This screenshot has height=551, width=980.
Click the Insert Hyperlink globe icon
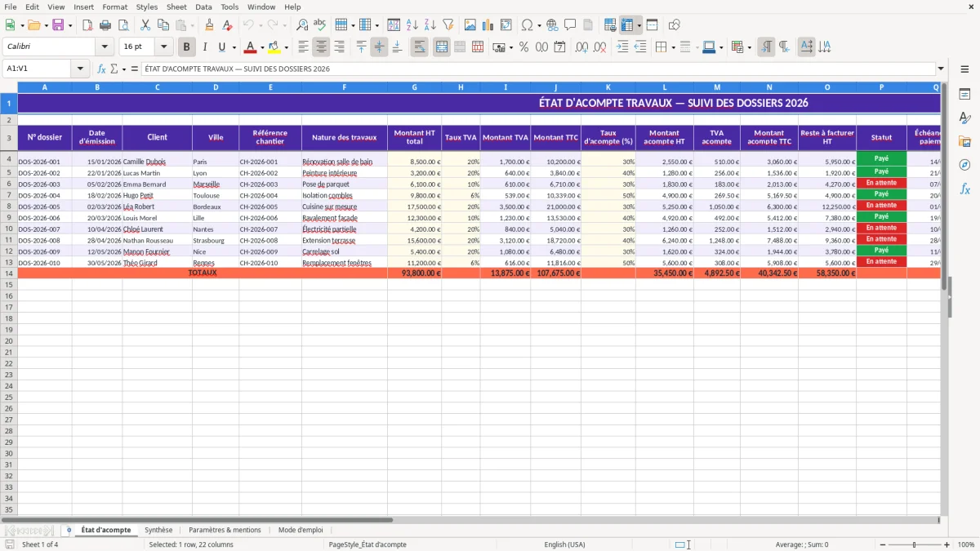click(x=552, y=25)
